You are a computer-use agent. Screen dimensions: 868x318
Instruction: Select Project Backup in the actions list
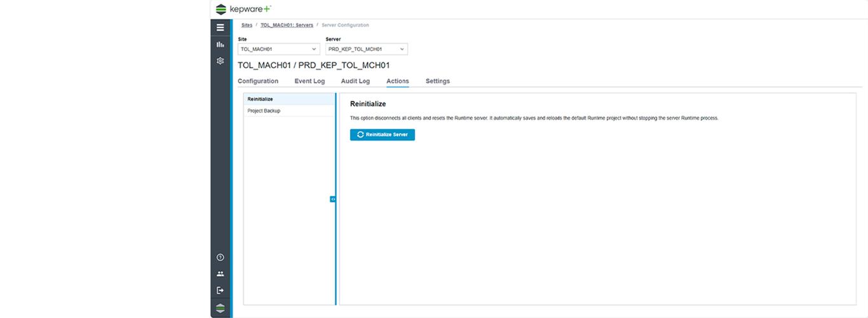pyautogui.click(x=264, y=111)
